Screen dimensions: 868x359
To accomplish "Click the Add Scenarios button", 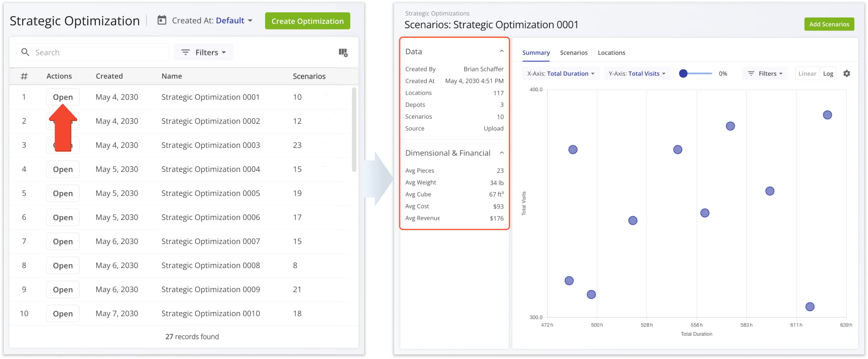I will [x=829, y=24].
